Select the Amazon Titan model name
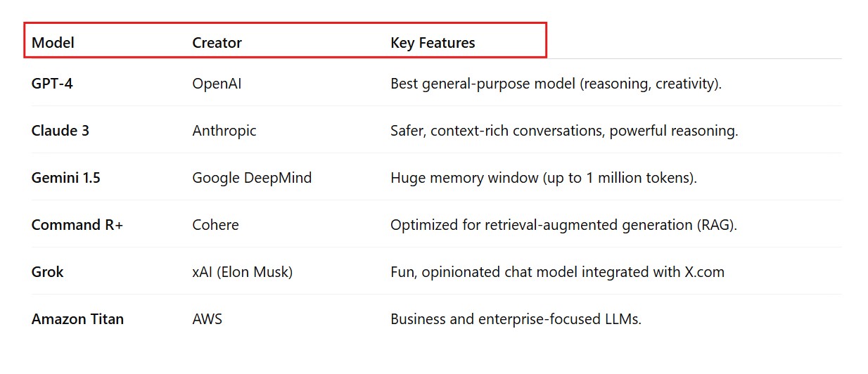 (x=77, y=319)
